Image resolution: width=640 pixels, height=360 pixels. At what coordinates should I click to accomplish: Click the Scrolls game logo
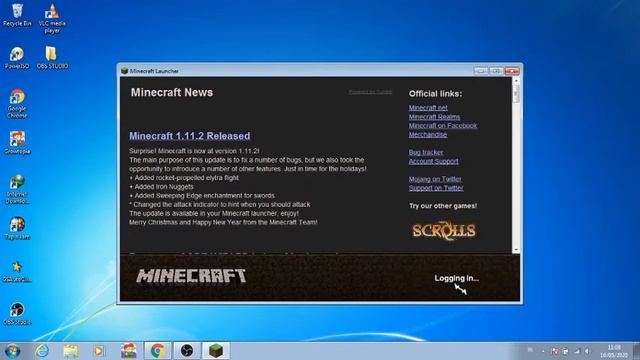click(444, 231)
